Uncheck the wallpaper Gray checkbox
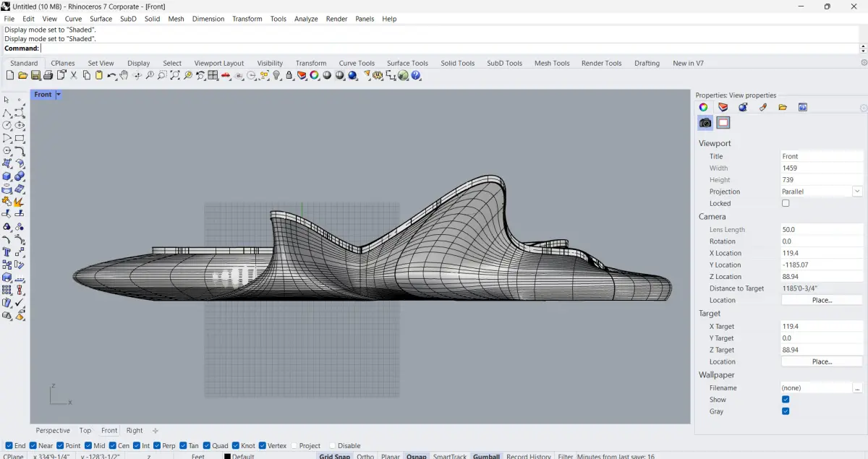The image size is (868, 459). pyautogui.click(x=786, y=411)
